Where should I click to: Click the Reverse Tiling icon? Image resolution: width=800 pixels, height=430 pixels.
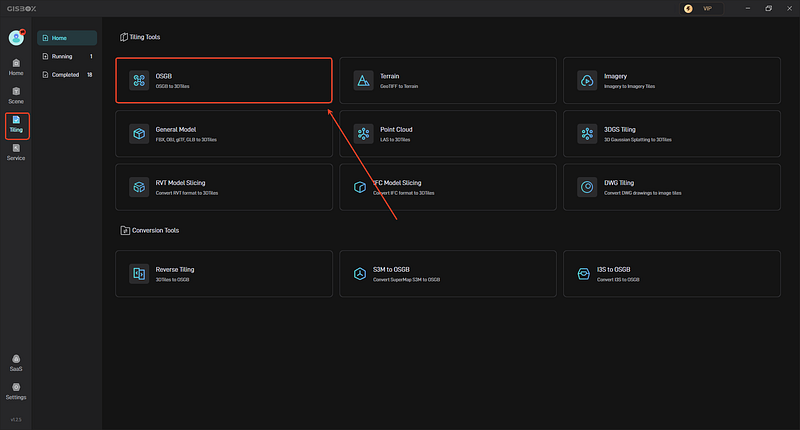pos(139,273)
